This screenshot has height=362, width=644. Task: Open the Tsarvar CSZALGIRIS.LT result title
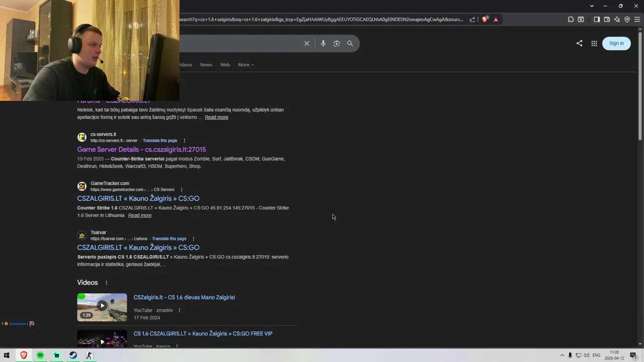138,247
